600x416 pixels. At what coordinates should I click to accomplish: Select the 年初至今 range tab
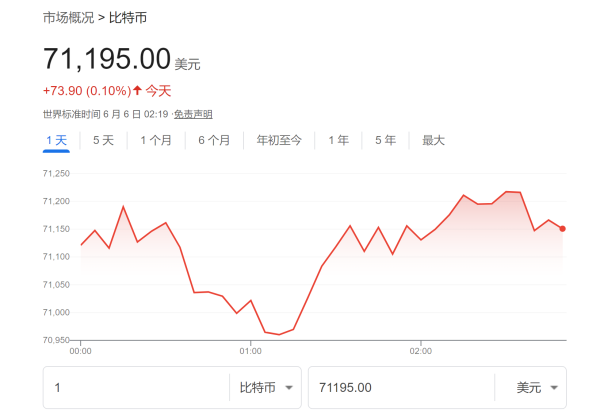pos(279,140)
